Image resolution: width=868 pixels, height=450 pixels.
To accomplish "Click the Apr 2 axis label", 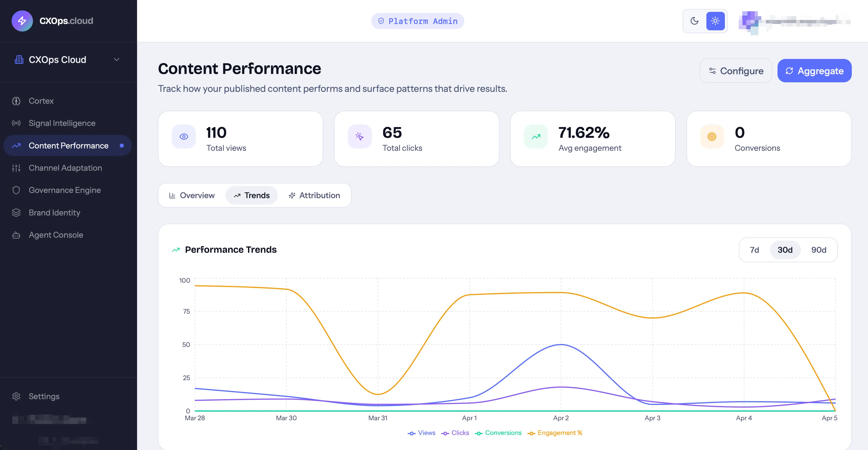I will pos(561,418).
